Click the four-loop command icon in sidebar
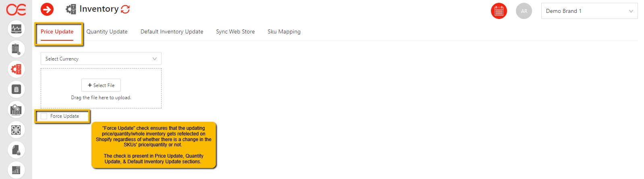 click(16, 130)
